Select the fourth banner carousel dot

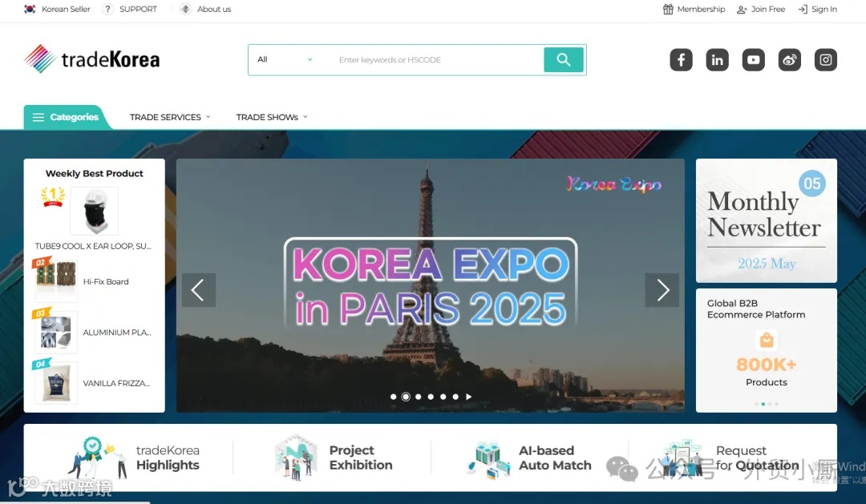point(431,397)
